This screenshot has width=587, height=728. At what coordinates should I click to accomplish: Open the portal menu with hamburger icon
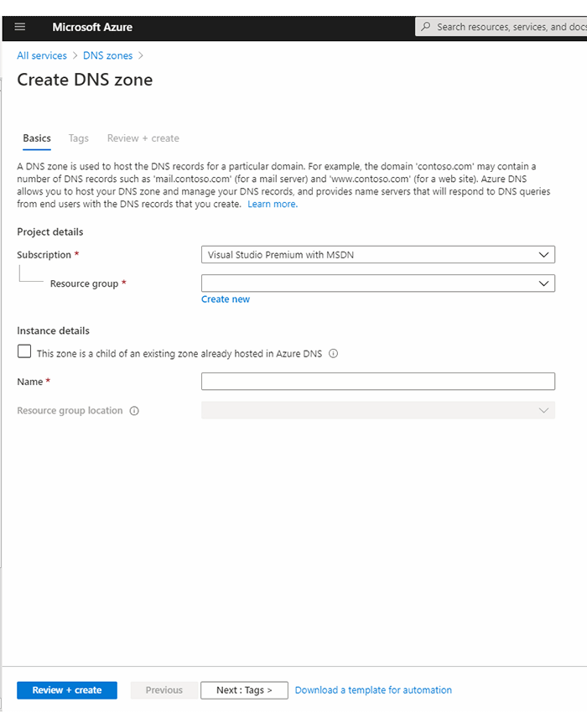tap(19, 27)
